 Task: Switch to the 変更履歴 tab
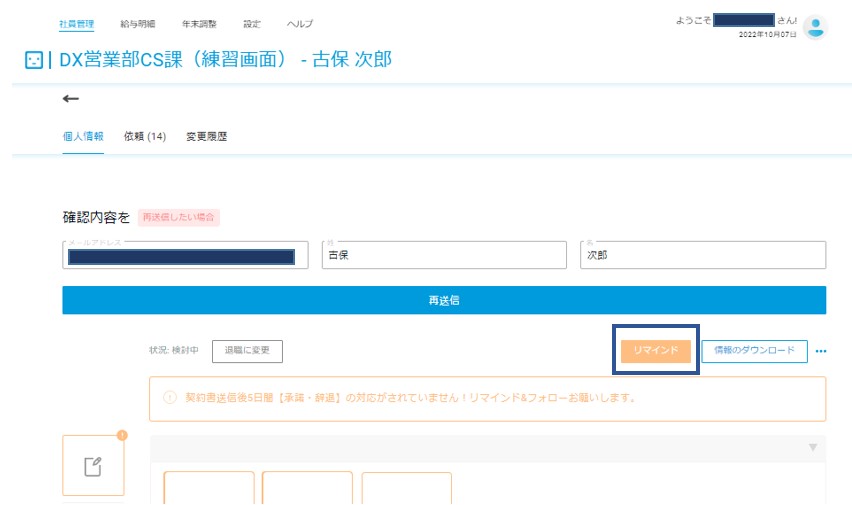[206, 136]
